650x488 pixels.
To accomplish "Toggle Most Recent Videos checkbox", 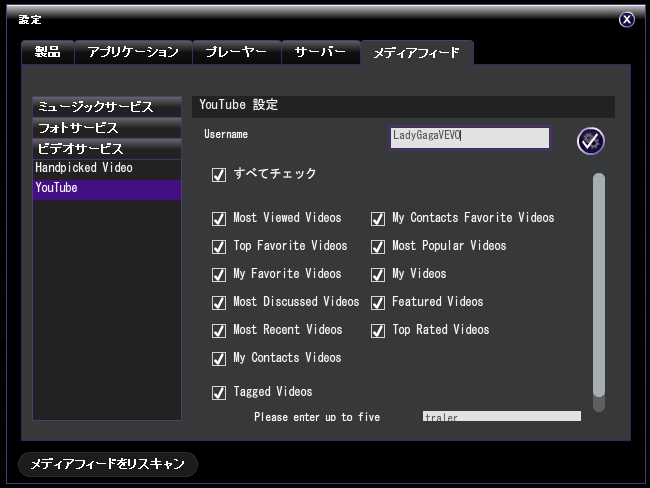I will point(219,331).
